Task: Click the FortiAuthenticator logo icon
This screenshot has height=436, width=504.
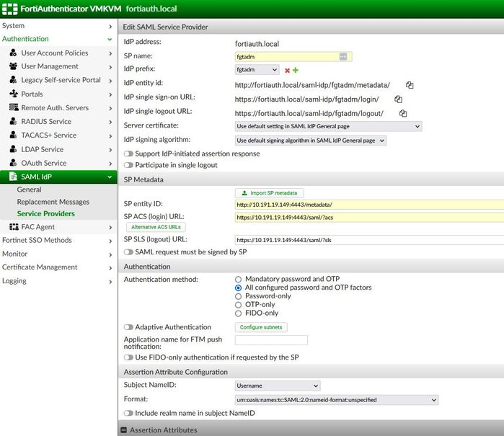Action: [10, 9]
